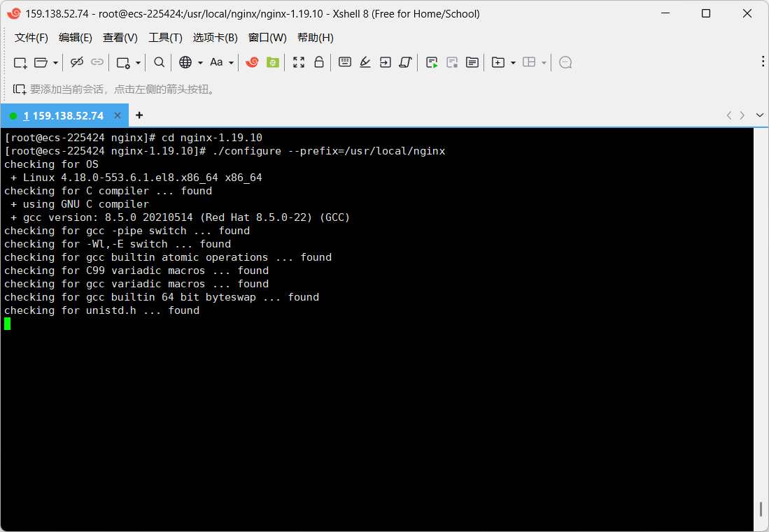Click the Linux 4.18.0-553.6.1.el8 line
Viewport: 769px width, 532px height.
136,178
